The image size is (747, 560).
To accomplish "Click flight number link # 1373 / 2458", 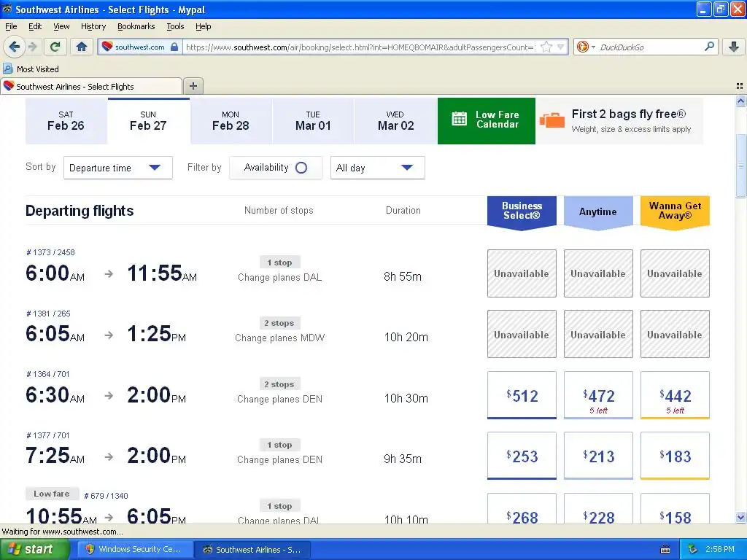I will [x=50, y=252].
